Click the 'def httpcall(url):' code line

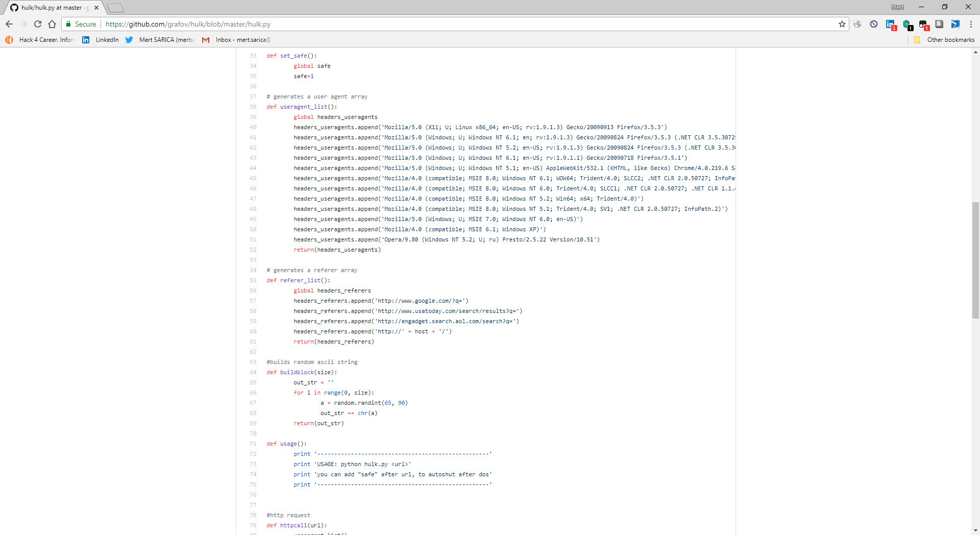pyautogui.click(x=297, y=525)
